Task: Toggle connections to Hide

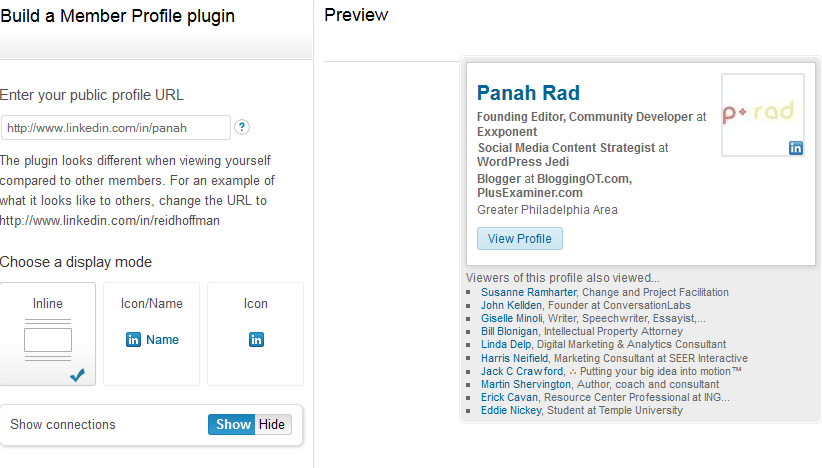Action: (273, 425)
